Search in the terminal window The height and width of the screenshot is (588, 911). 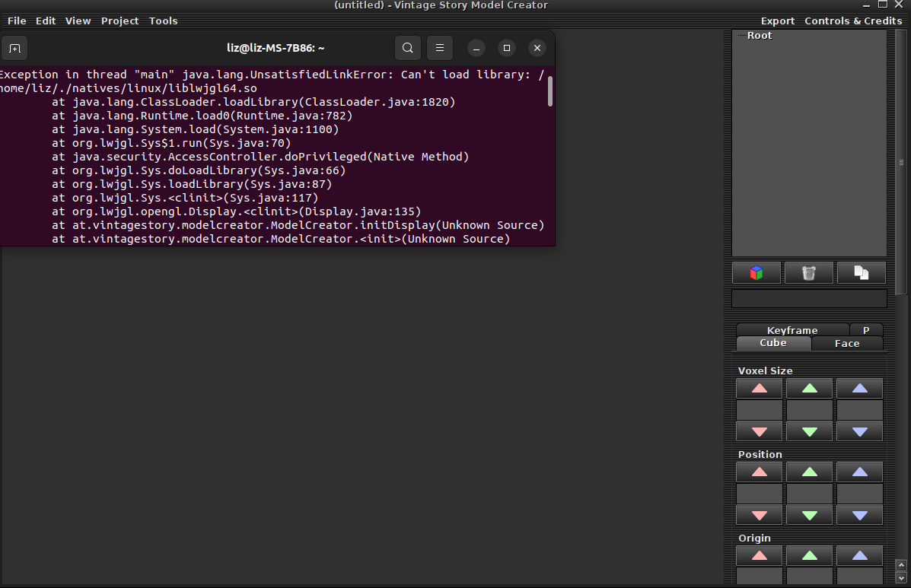pos(408,48)
